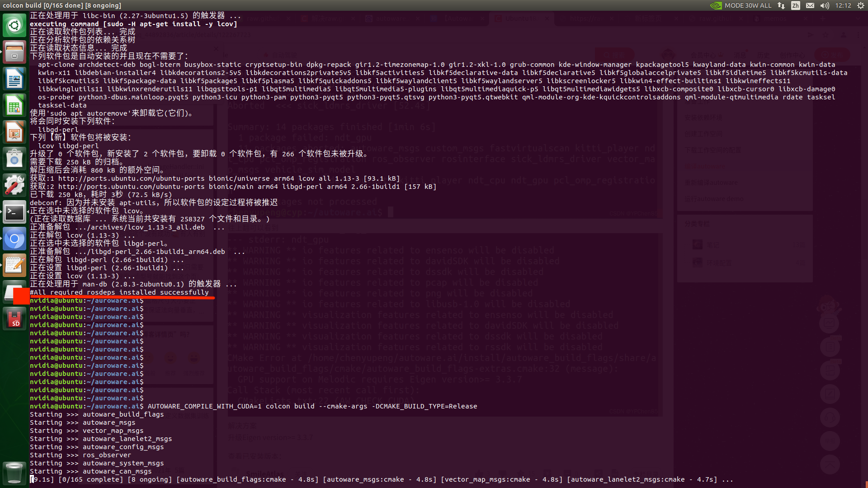
Task: Click 'executing command [sudo -H apt-get install' line
Action: 133,24
